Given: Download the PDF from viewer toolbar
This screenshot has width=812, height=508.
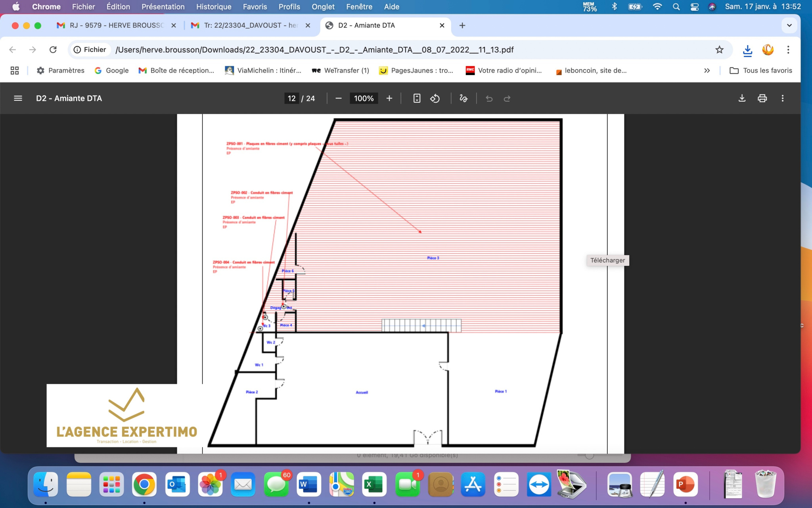Looking at the screenshot, I should coord(742,98).
